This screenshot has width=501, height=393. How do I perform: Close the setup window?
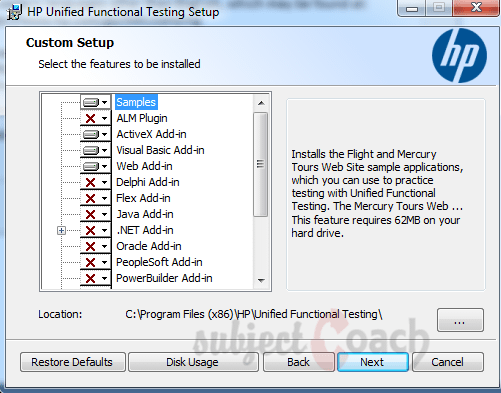click(x=476, y=8)
